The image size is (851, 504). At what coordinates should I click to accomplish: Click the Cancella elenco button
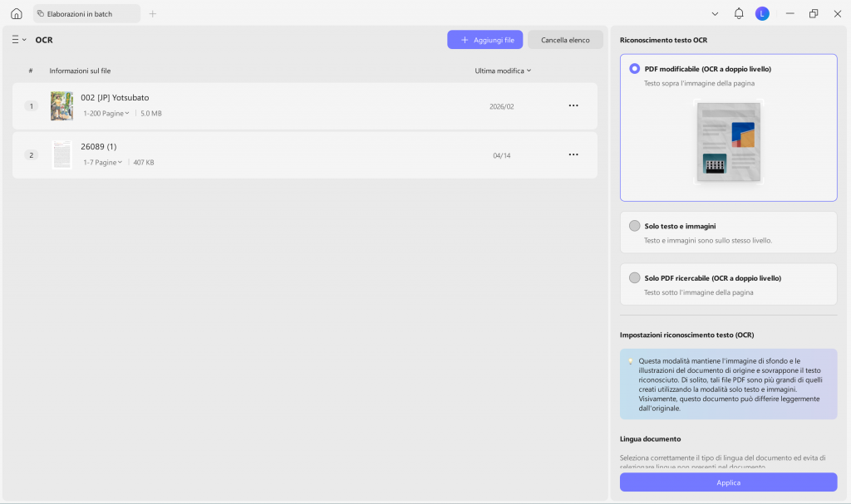[x=565, y=40]
